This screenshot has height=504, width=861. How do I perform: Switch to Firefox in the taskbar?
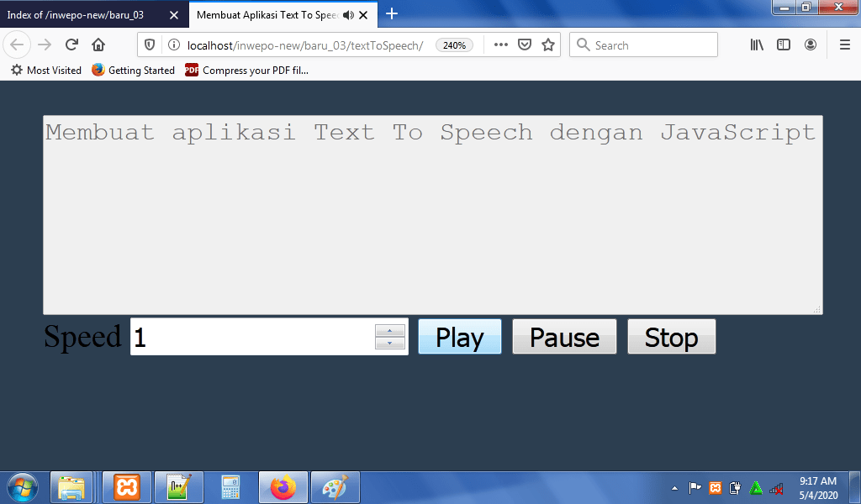283,487
